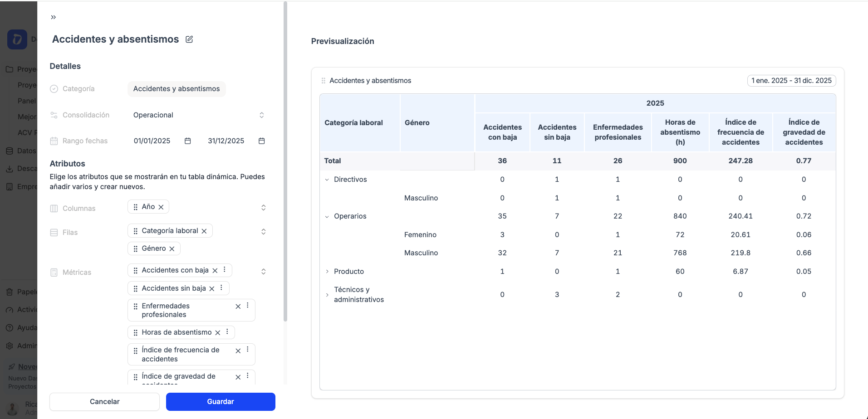Open the Consolidación Operacional dropdown
The height and width of the screenshot is (419, 868).
[x=262, y=115]
